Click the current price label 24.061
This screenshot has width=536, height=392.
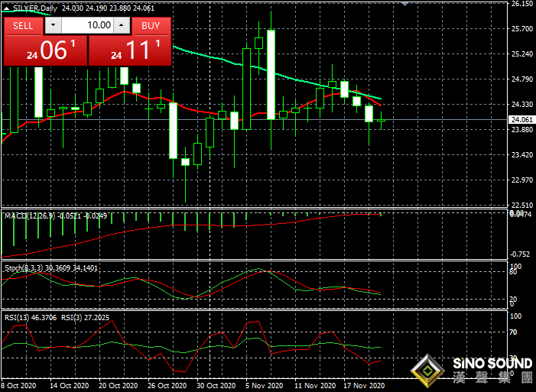(x=521, y=120)
